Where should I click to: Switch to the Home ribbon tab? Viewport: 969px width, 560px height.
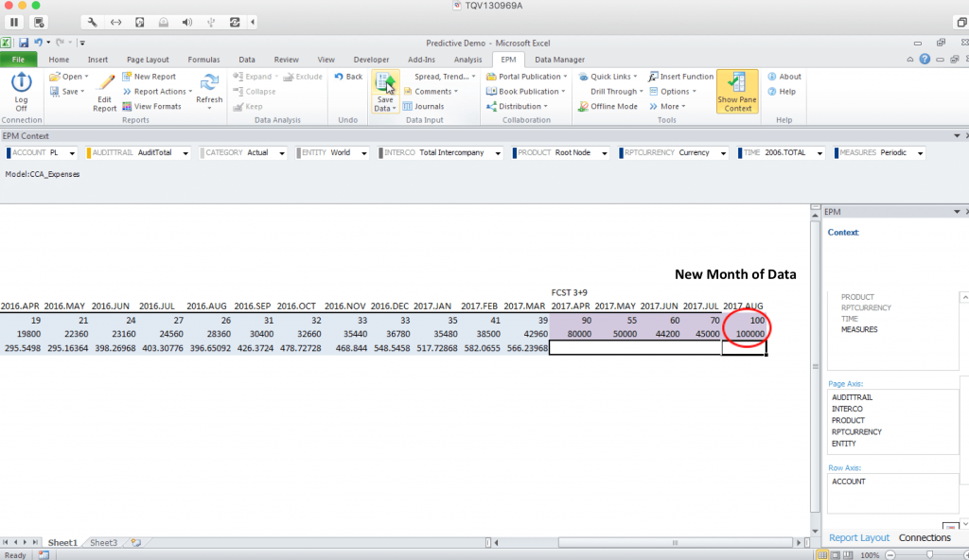pyautogui.click(x=59, y=60)
